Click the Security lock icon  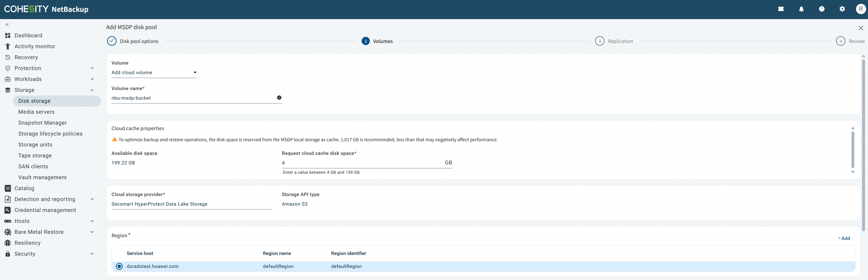point(8,254)
